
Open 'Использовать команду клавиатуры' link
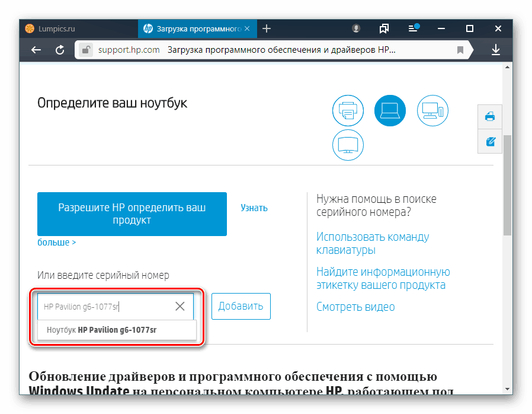click(x=373, y=243)
